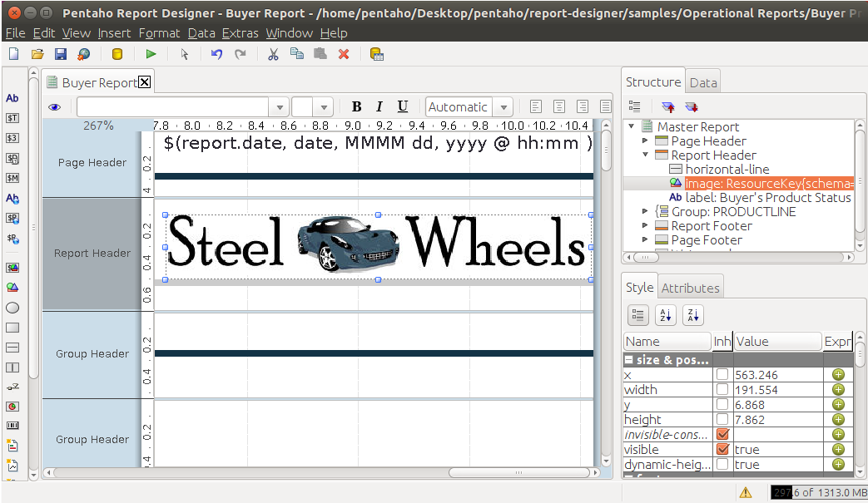
Task: Add an expression for the x property
Action: pos(838,374)
